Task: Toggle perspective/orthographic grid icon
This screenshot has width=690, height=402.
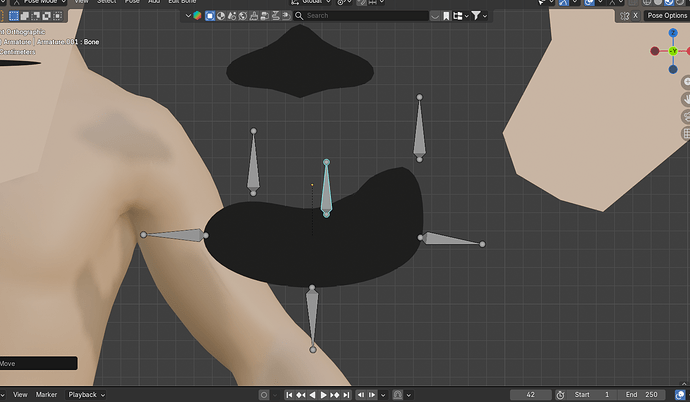Action: click(686, 134)
